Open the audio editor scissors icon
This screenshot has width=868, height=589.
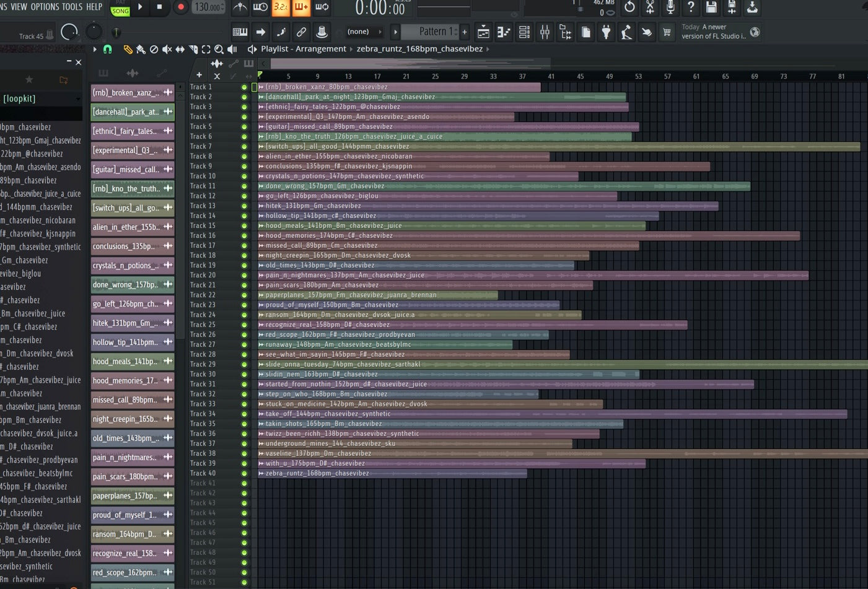coord(650,7)
